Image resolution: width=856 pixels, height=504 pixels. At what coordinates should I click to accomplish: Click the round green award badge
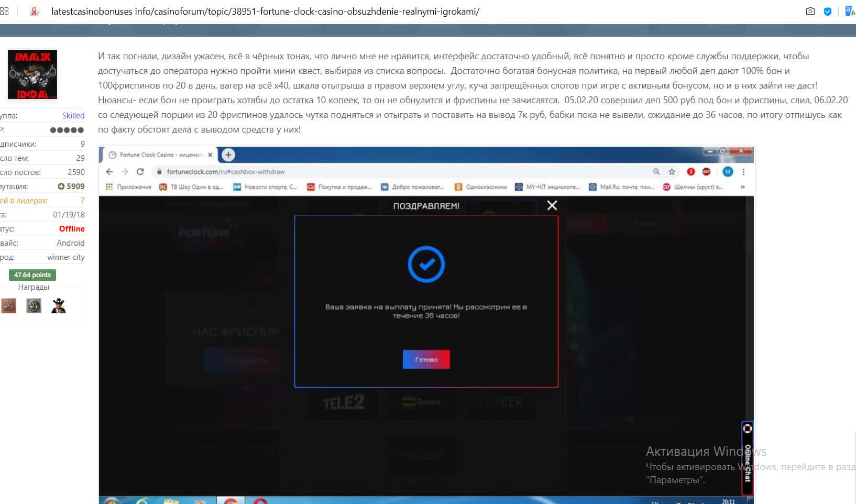point(34,305)
